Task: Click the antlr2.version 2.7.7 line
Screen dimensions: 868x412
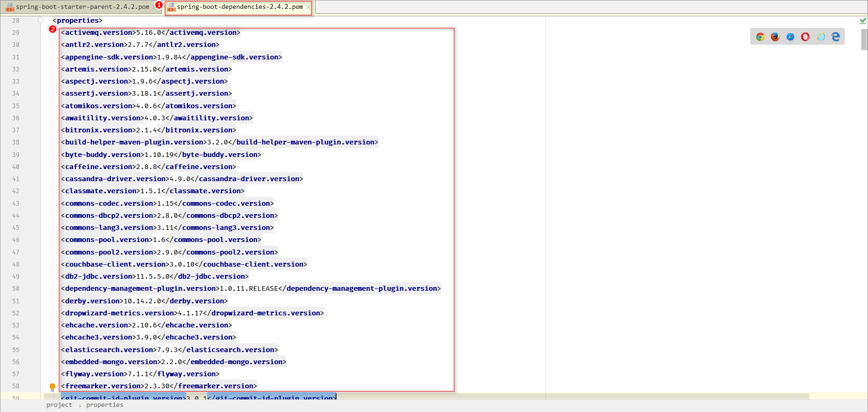Action: coord(140,45)
